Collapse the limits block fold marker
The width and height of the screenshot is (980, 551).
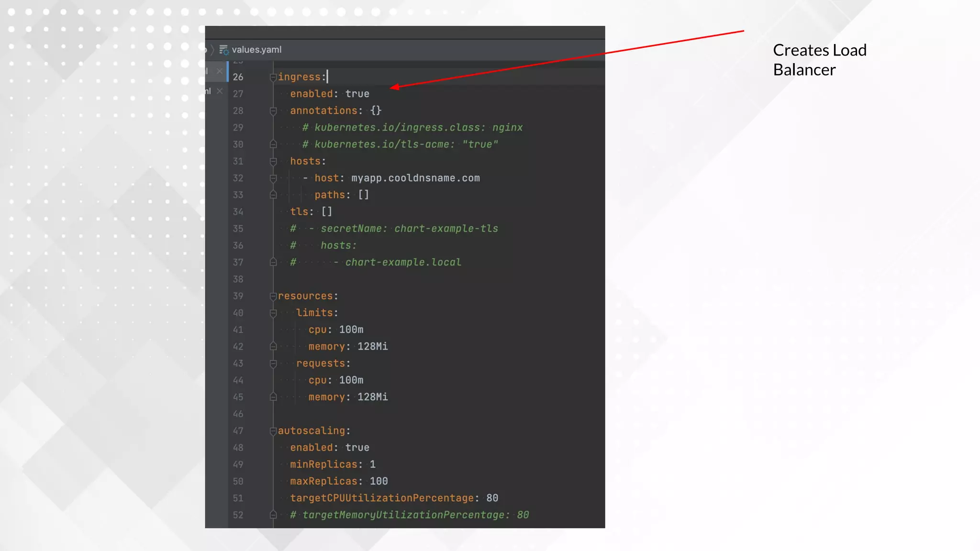tap(273, 313)
